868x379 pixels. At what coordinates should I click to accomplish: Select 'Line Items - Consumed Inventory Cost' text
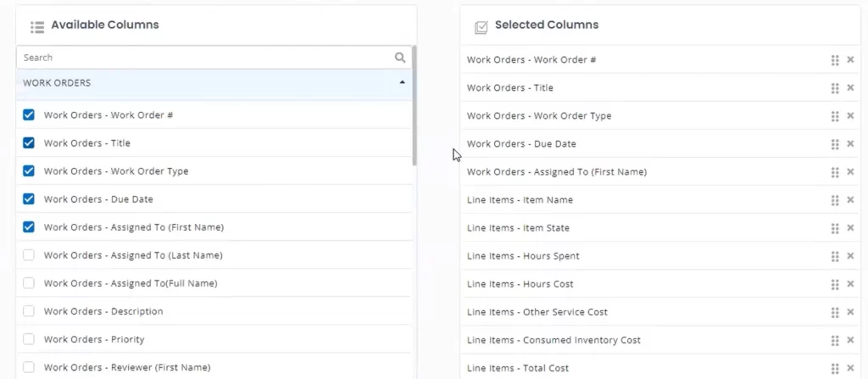tap(554, 340)
